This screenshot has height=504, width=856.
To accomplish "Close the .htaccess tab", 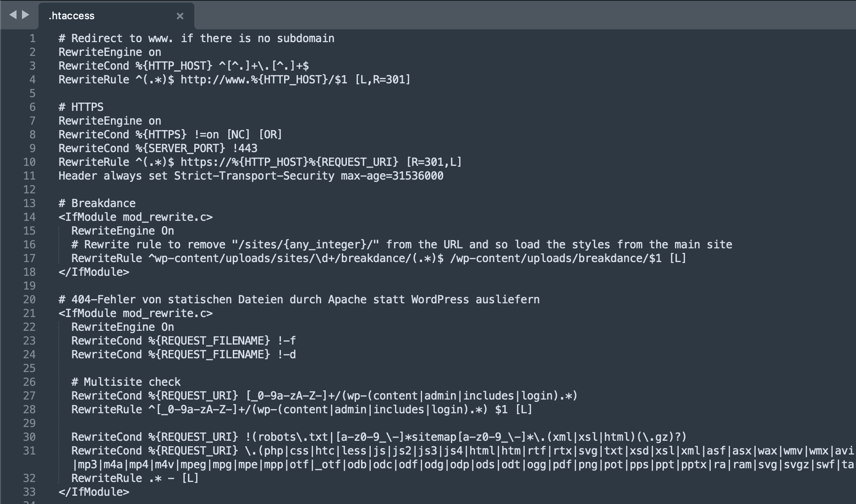I will click(x=180, y=16).
